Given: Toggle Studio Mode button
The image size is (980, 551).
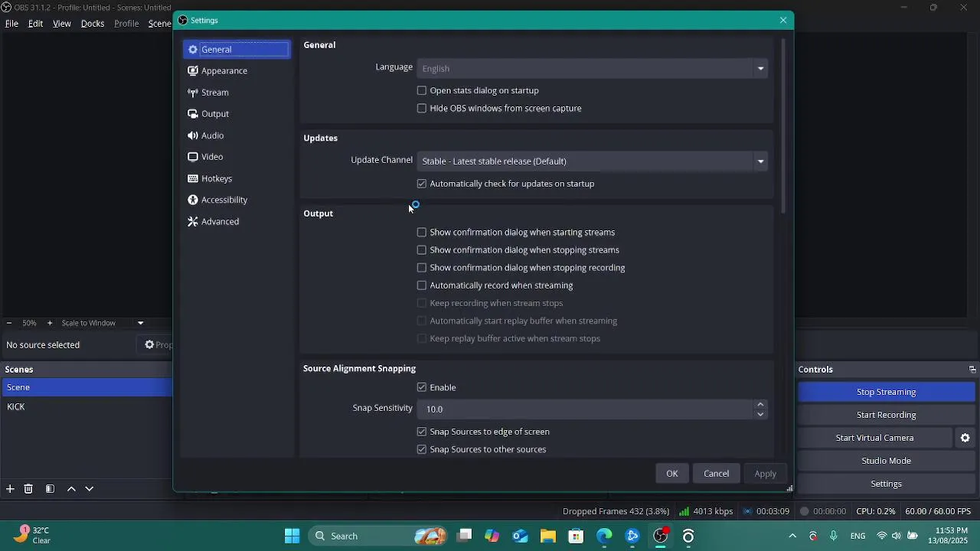Looking at the screenshot, I should [x=886, y=461].
